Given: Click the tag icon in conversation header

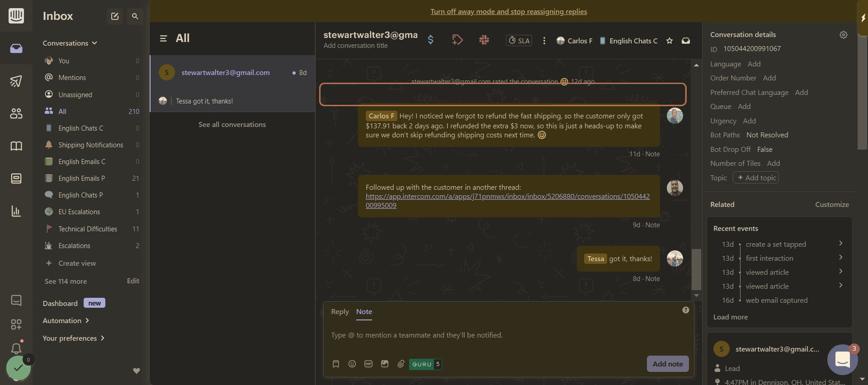Looking at the screenshot, I should point(457,40).
